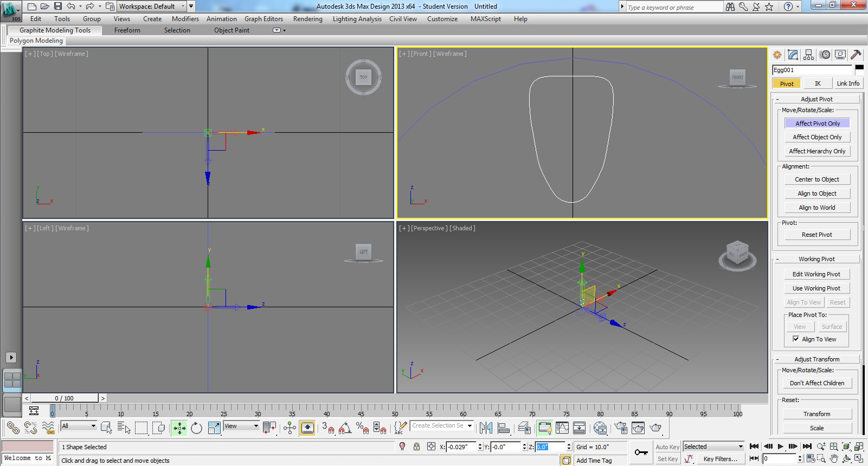
Task: Open the MAXScript menu
Action: [x=486, y=19]
